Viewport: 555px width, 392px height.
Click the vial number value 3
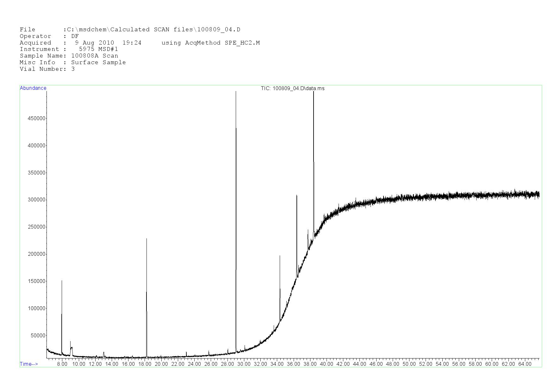73,69
